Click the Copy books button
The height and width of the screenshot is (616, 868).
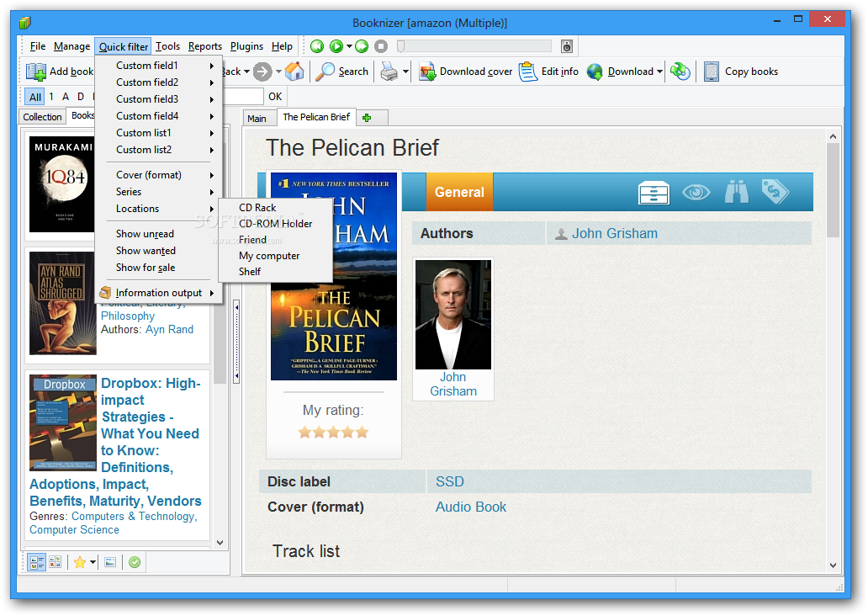tap(741, 72)
